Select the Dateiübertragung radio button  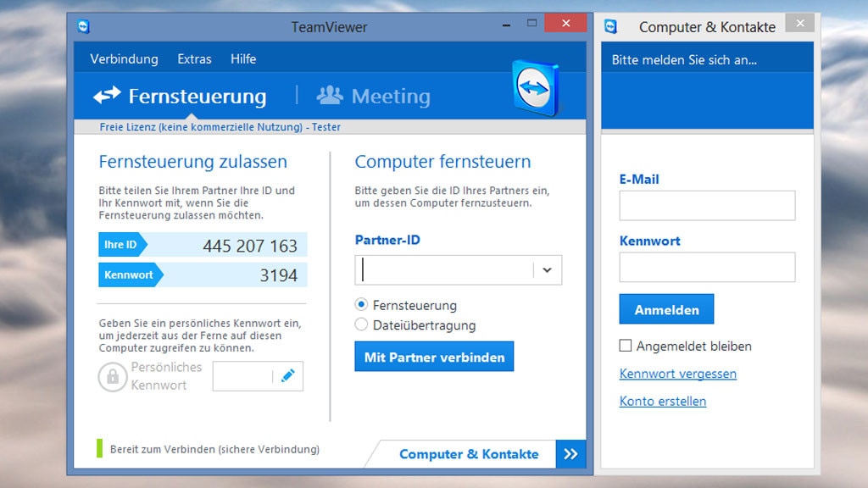coord(359,325)
